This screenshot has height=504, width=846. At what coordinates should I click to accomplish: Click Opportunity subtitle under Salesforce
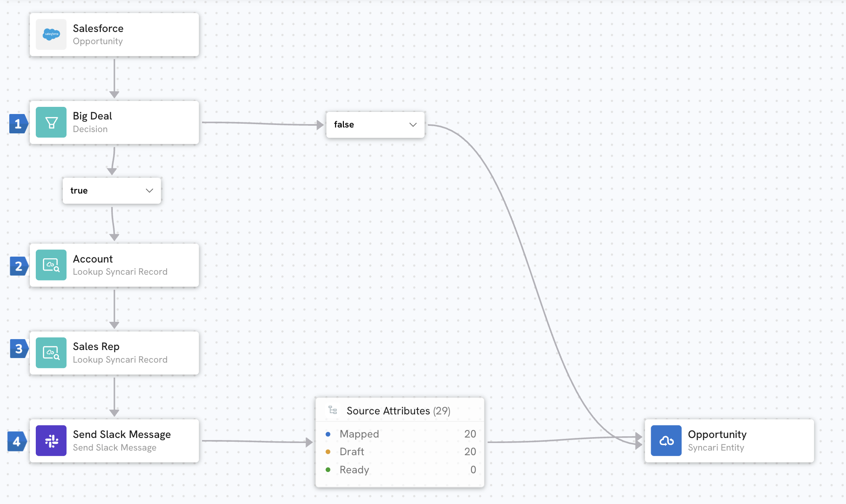(x=98, y=41)
